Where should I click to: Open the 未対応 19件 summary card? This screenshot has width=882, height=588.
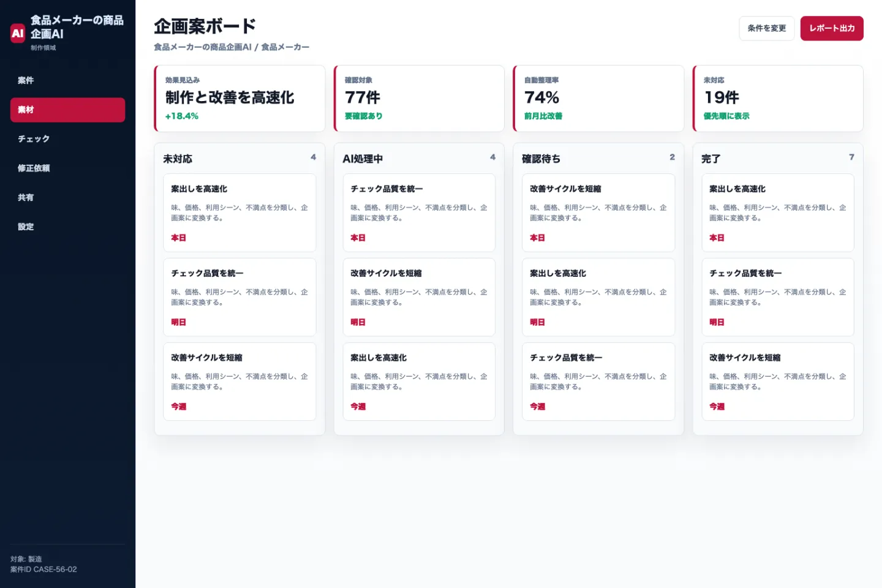778,98
